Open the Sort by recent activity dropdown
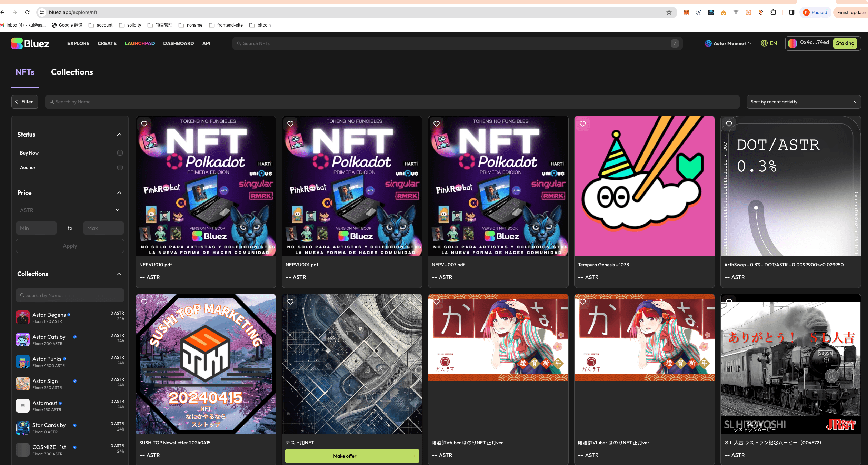The image size is (868, 465). click(x=804, y=102)
